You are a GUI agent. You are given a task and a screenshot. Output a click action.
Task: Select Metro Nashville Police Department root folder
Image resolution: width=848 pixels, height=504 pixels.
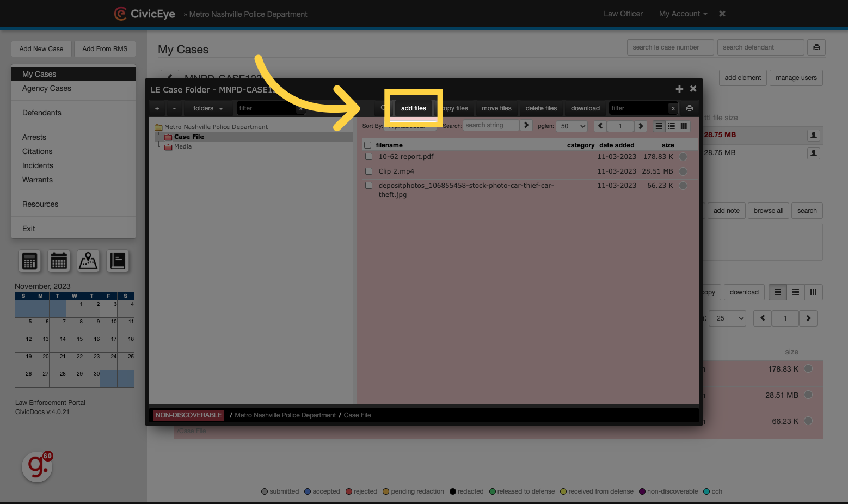216,127
